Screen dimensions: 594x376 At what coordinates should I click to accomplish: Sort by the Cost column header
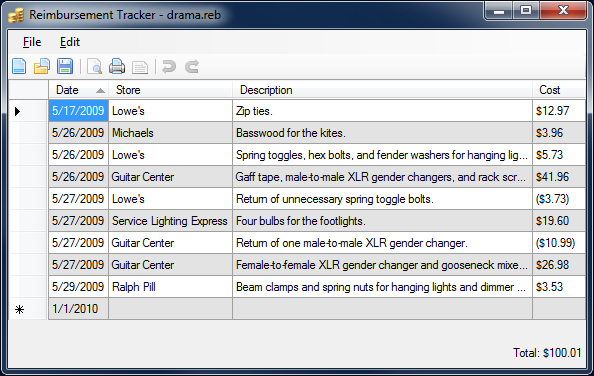click(x=559, y=90)
